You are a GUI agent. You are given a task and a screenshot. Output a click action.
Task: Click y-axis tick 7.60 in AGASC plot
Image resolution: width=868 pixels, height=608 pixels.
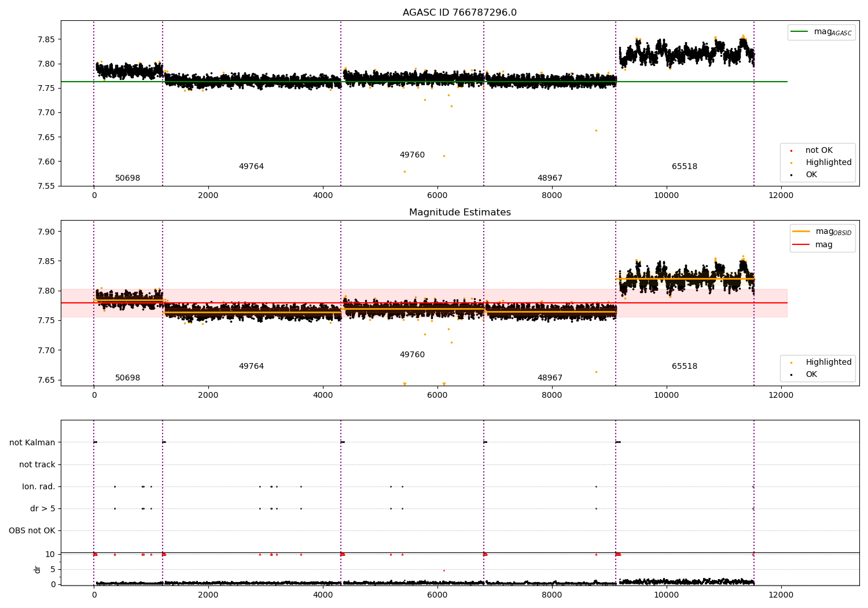(x=46, y=162)
